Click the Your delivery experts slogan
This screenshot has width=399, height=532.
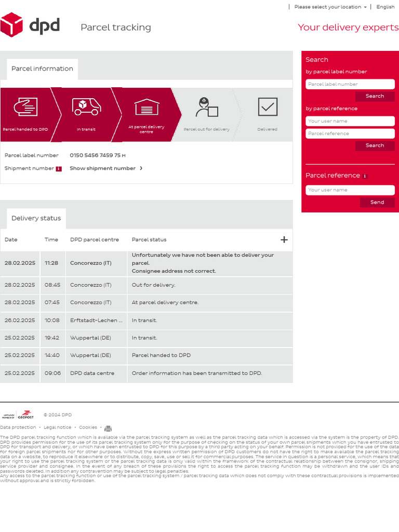pyautogui.click(x=348, y=28)
